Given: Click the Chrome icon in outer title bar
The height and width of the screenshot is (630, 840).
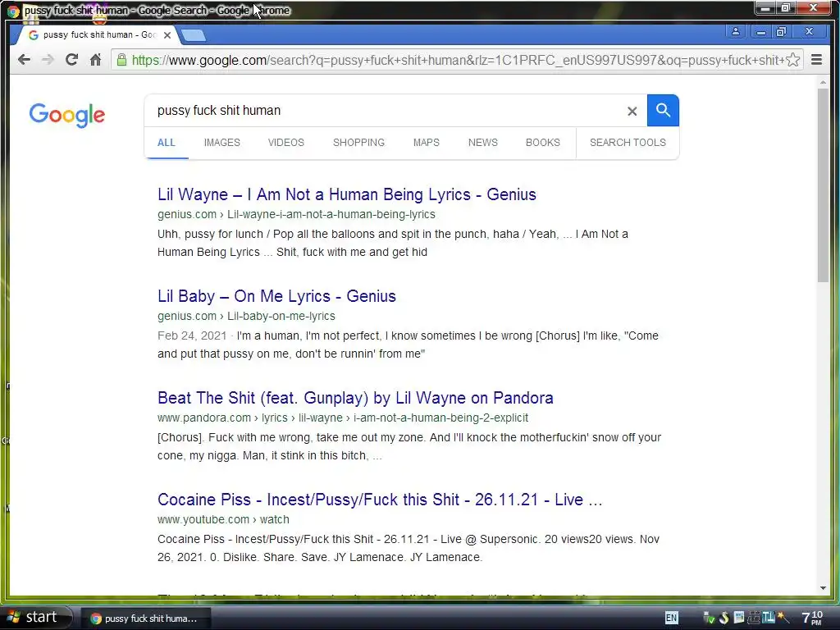Looking at the screenshot, I should point(13,10).
